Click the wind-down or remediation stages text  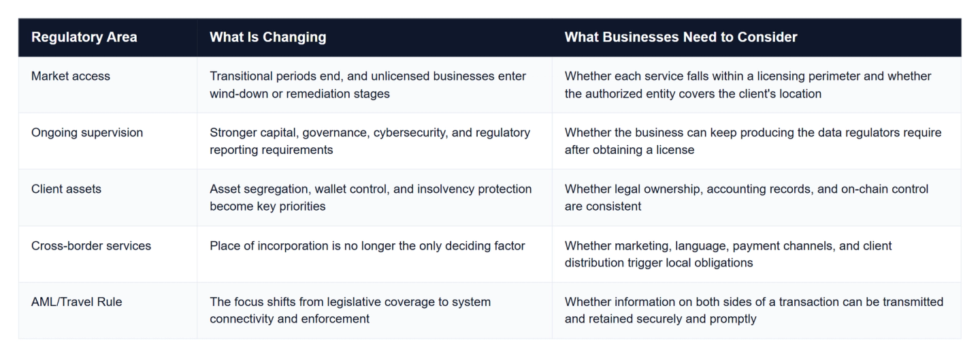[299, 94]
